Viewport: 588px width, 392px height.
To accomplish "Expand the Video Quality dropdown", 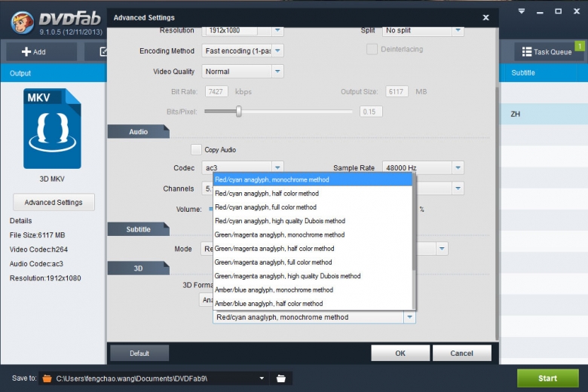I will pyautogui.click(x=277, y=72).
